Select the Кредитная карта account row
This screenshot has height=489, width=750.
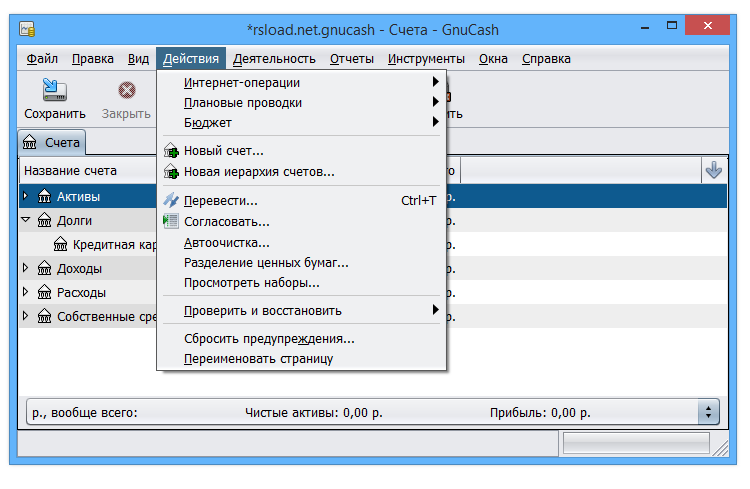(373, 244)
